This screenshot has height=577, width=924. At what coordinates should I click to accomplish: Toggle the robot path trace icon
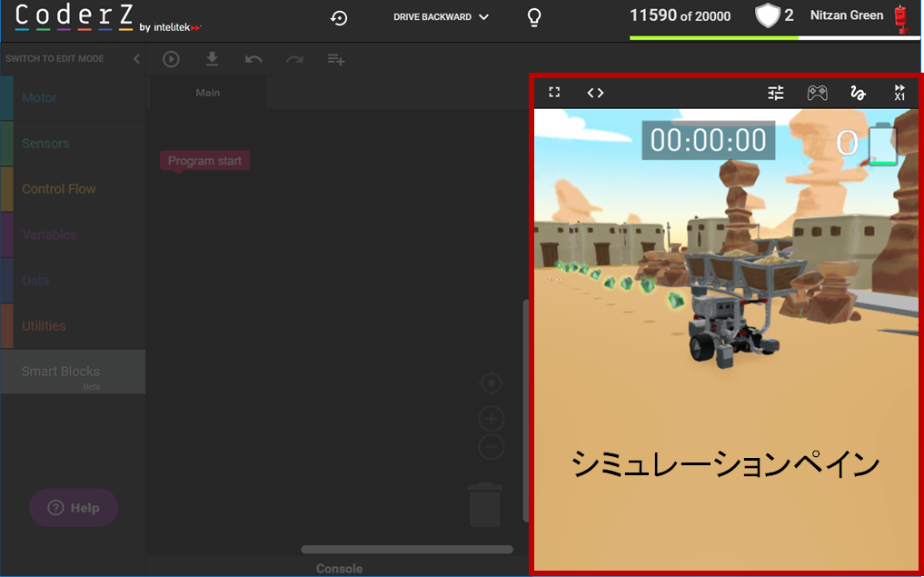point(858,93)
